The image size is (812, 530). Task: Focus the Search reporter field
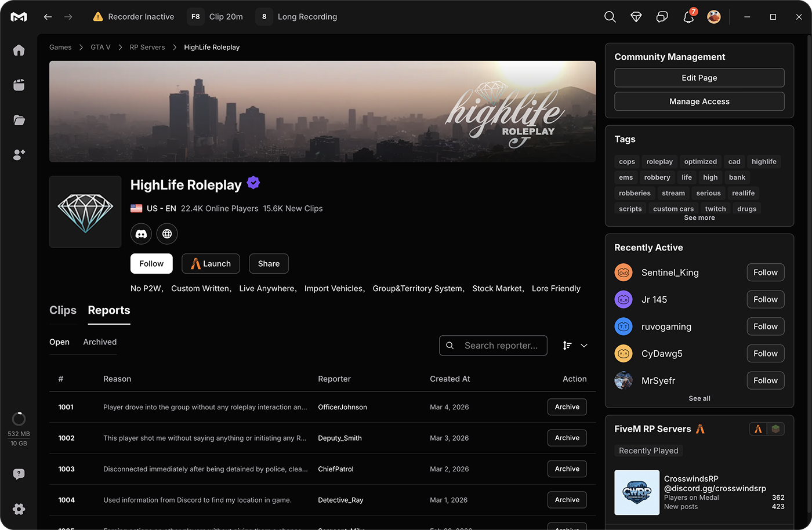coord(493,346)
